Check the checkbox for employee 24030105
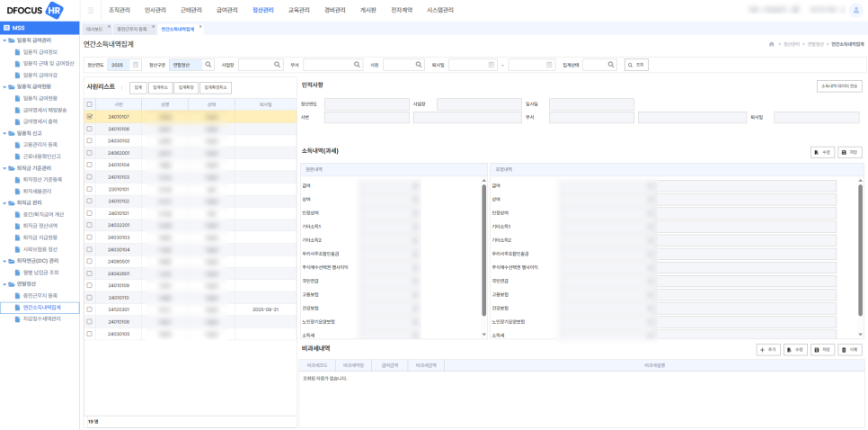 point(89,334)
